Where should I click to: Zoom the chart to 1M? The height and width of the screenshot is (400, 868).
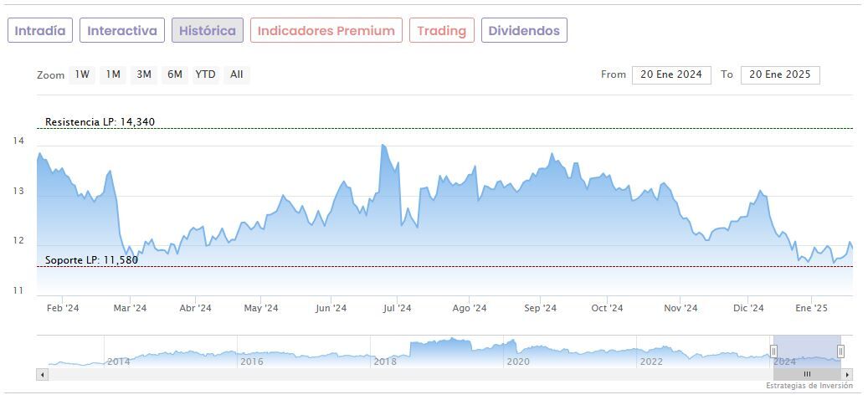coord(113,74)
